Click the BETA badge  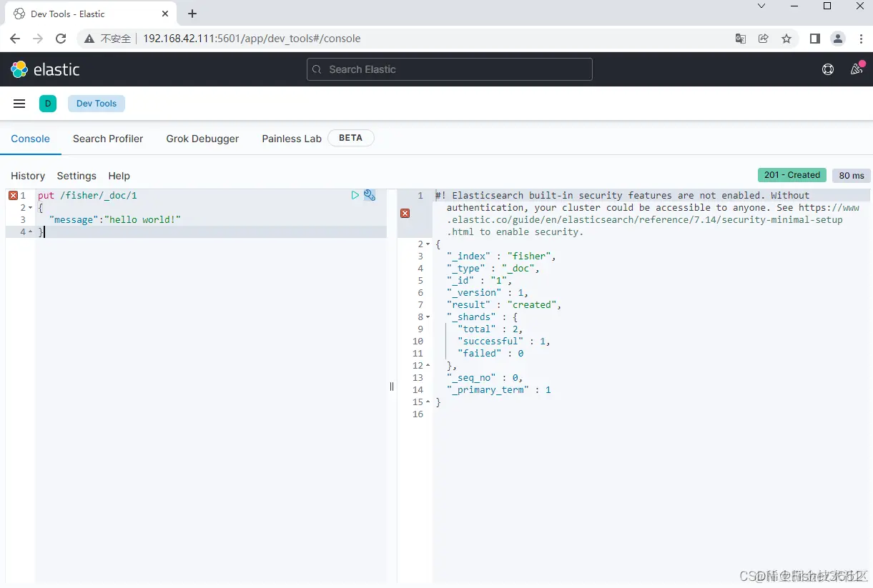350,138
